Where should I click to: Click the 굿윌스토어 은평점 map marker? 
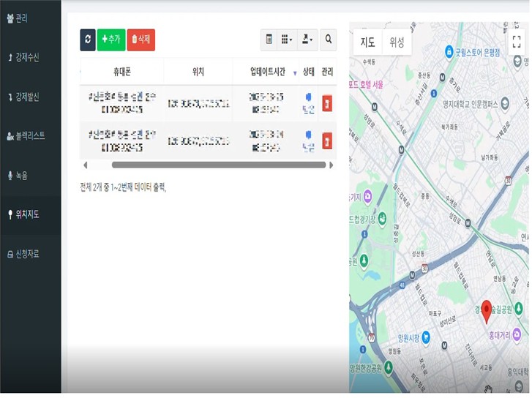pos(449,52)
